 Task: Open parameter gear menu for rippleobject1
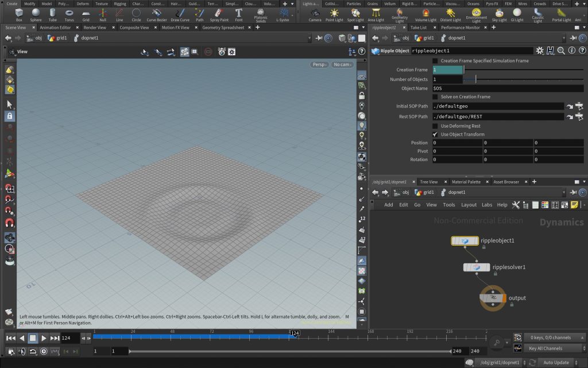click(540, 51)
